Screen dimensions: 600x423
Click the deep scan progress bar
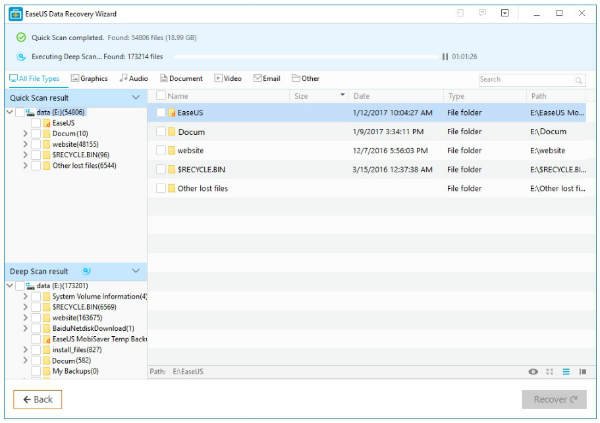306,57
